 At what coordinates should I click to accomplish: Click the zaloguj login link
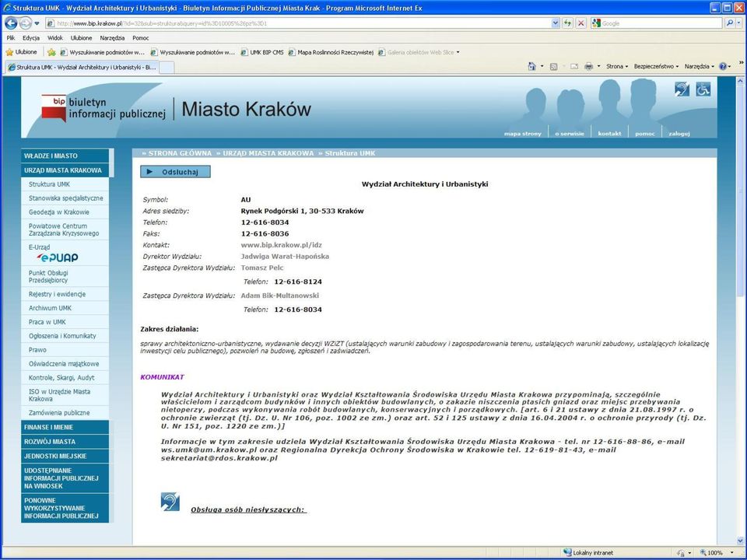point(679,134)
